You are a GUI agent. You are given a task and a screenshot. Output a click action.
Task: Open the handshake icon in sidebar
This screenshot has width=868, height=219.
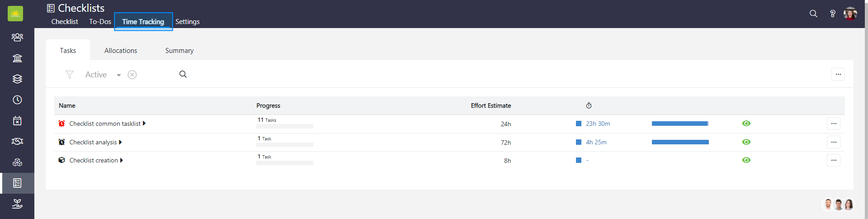pyautogui.click(x=17, y=142)
